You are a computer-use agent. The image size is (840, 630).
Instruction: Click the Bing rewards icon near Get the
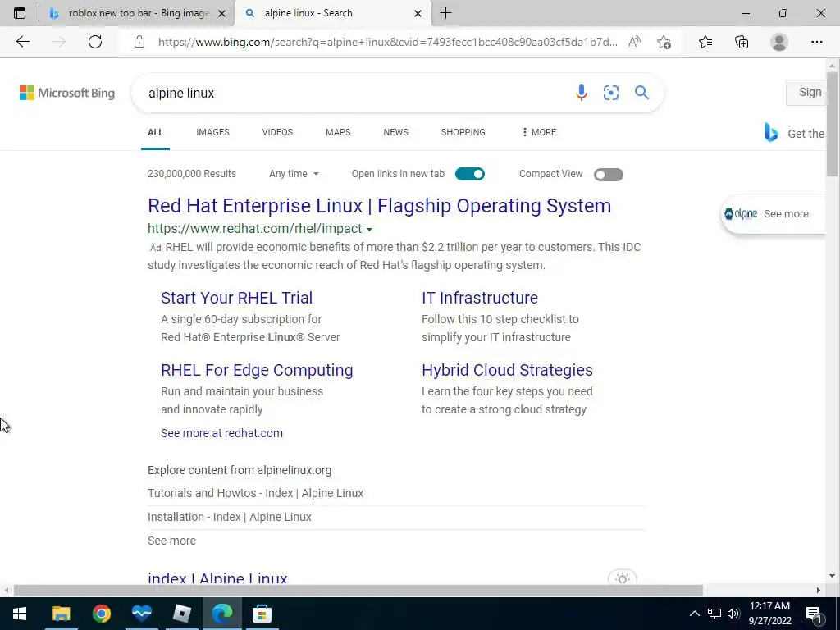tap(771, 132)
